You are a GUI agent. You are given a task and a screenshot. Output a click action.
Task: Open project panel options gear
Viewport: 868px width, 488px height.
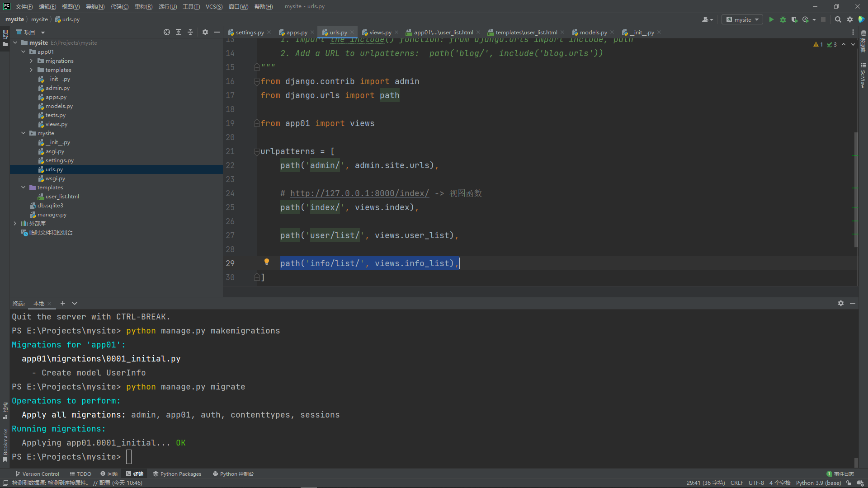tap(205, 32)
